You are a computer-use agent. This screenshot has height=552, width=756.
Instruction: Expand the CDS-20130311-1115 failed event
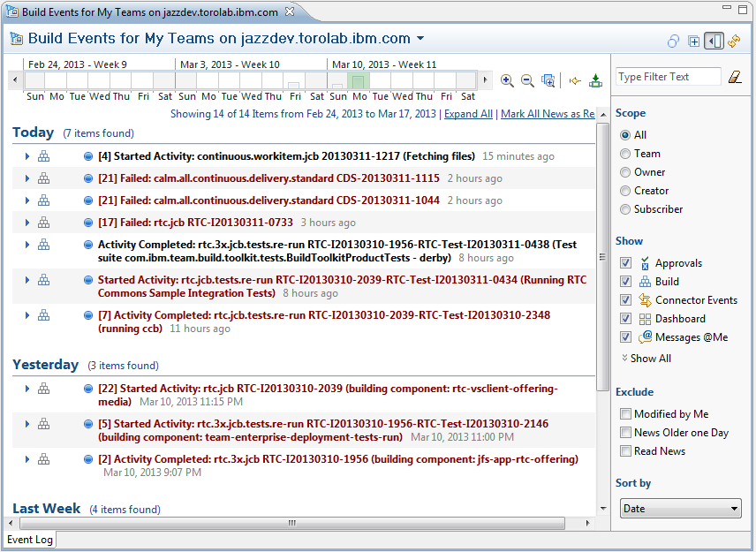click(x=27, y=178)
